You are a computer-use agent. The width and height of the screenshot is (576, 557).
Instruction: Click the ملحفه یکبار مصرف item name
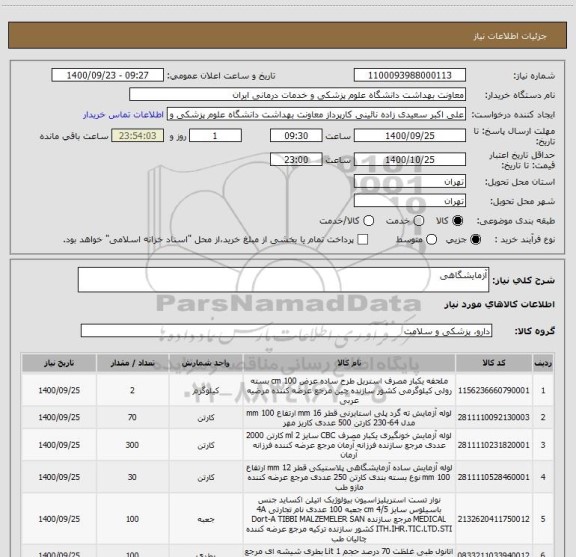349,391
